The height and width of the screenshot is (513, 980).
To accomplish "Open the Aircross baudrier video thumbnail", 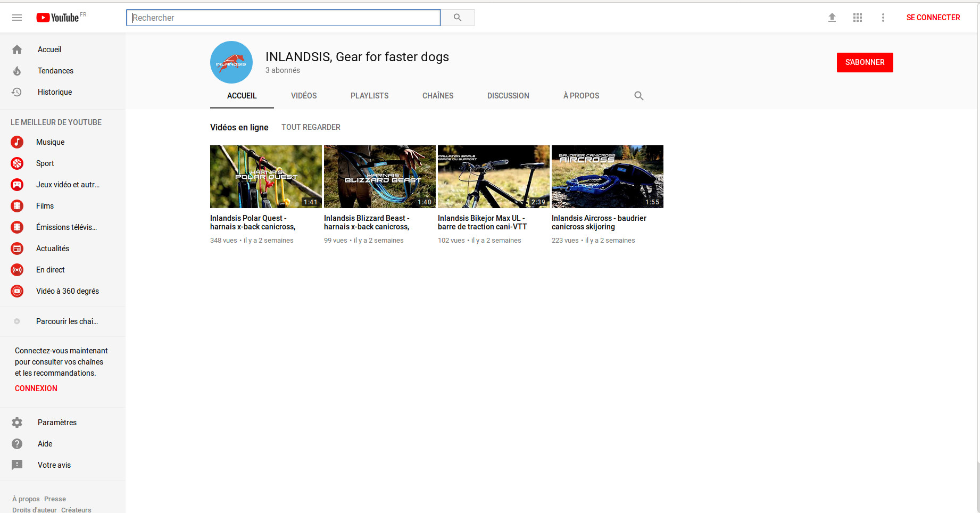I will point(608,177).
